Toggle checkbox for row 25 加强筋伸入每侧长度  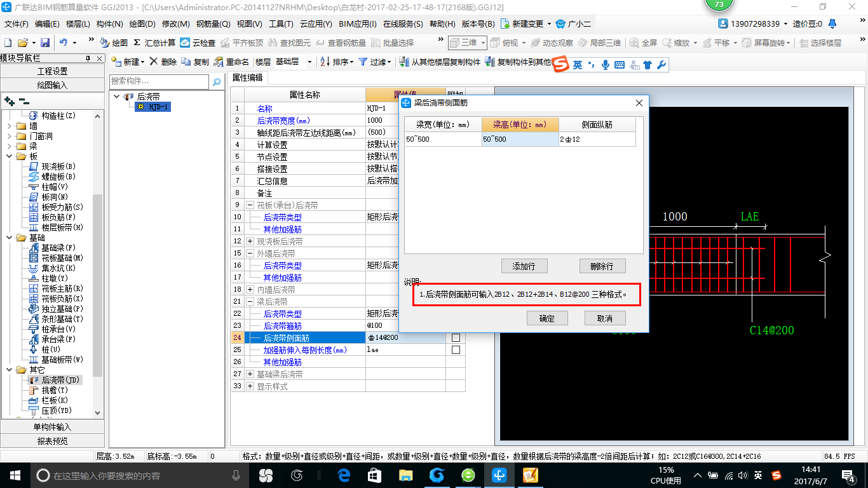click(455, 349)
